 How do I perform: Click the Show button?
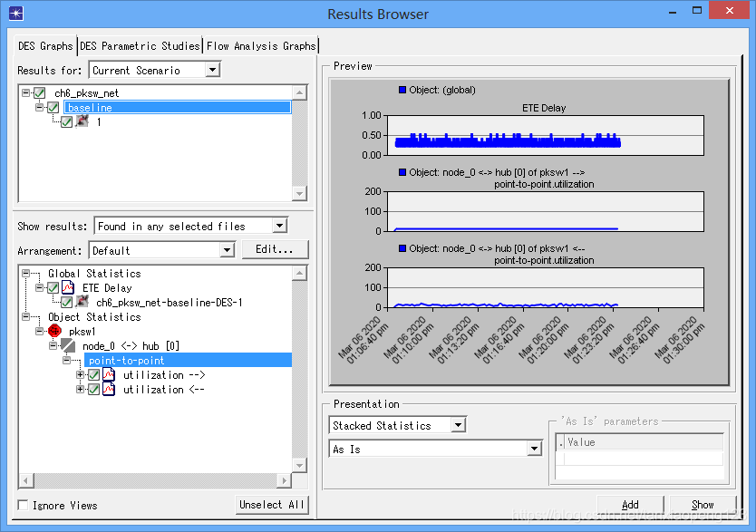click(x=703, y=505)
